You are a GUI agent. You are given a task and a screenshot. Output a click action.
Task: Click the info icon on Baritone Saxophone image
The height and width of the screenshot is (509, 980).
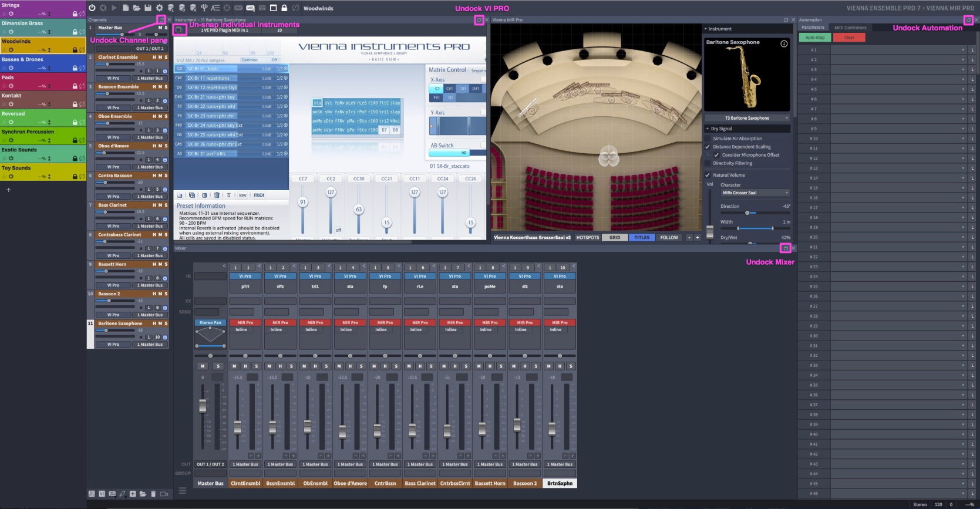pos(784,43)
